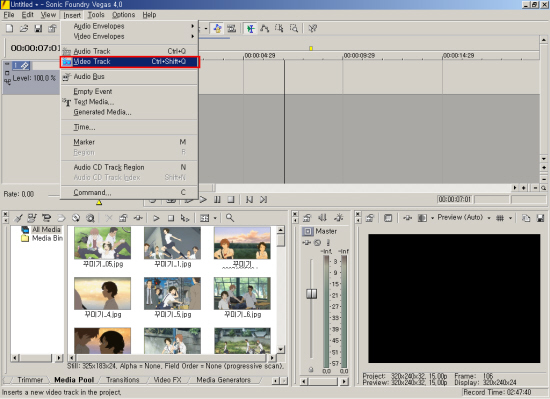Open Media FX icon in Media Pool
Image resolution: width=550 pixels, height=399 pixels.
coord(138,218)
